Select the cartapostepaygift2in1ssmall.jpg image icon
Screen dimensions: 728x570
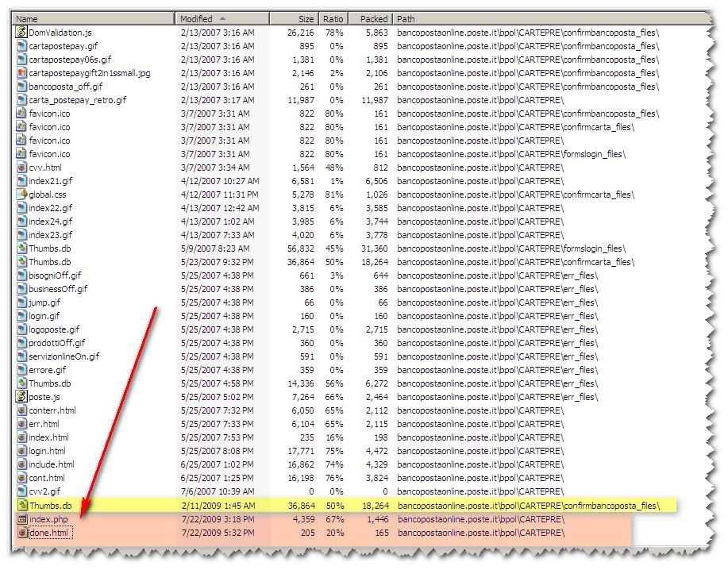(22, 73)
